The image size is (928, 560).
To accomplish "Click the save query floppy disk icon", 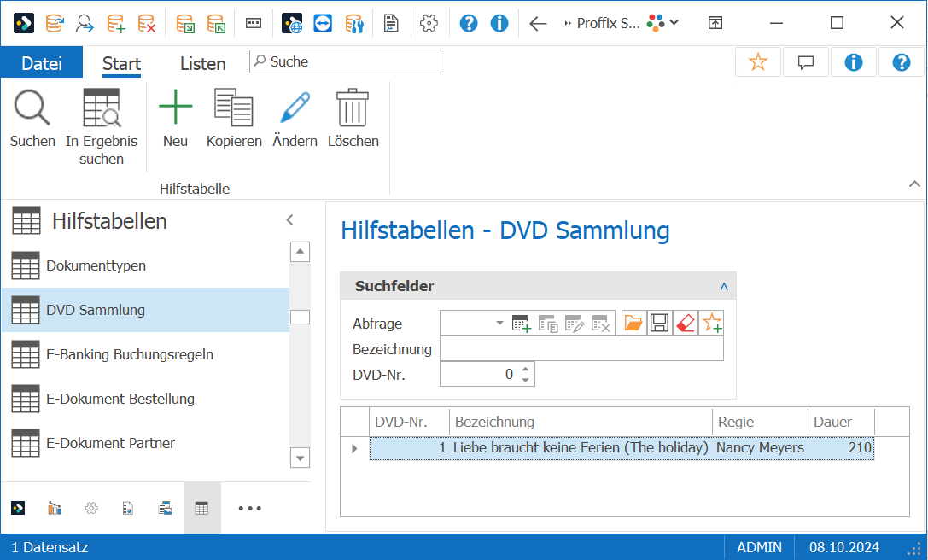I will point(659,324).
